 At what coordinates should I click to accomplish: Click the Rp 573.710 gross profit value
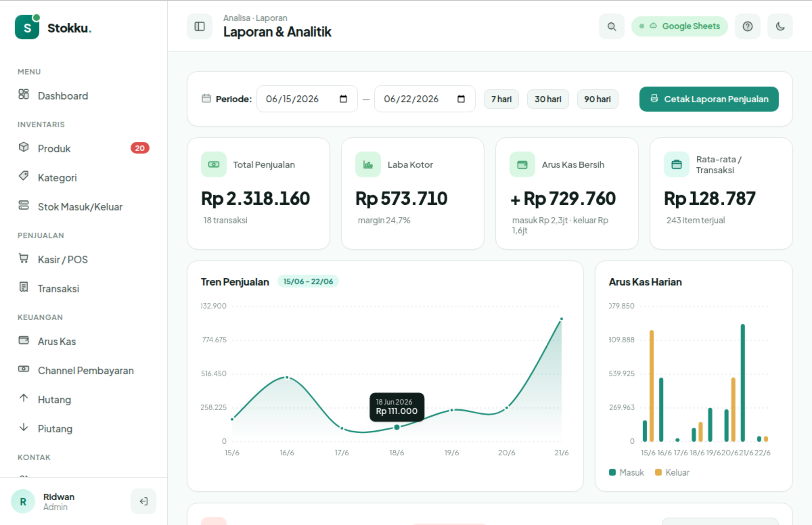[x=402, y=199]
